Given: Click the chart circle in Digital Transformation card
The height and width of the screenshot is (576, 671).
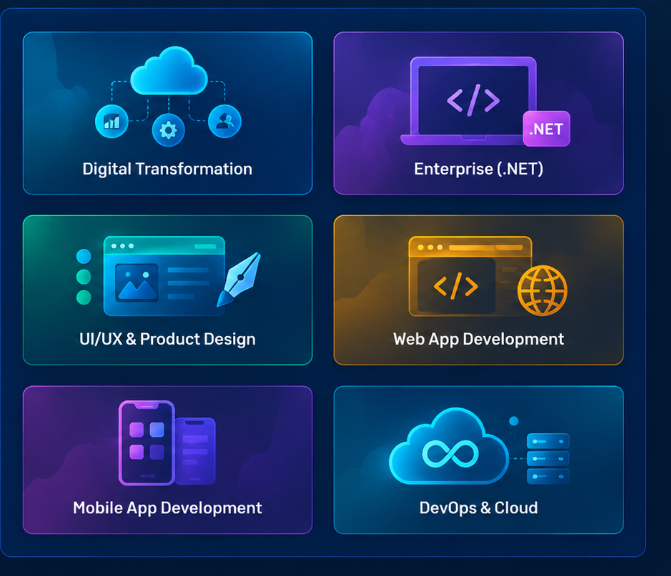Looking at the screenshot, I should [x=111, y=121].
